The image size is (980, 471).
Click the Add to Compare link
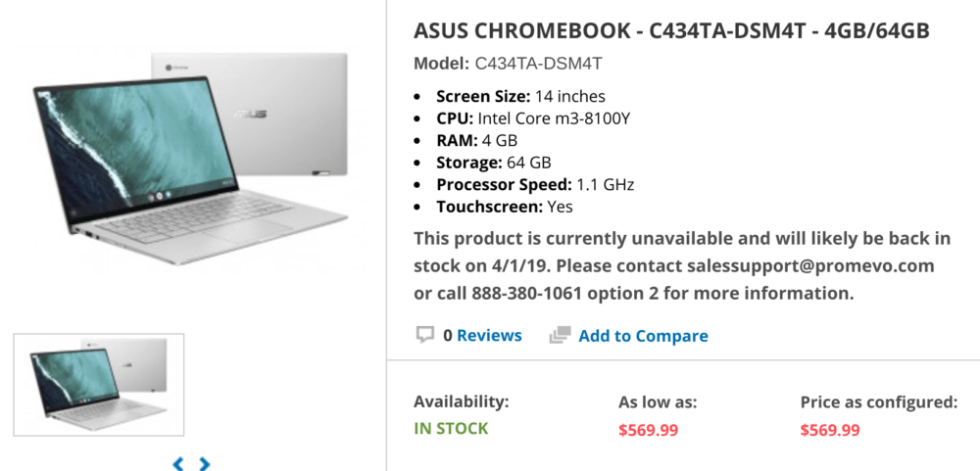[x=643, y=336]
